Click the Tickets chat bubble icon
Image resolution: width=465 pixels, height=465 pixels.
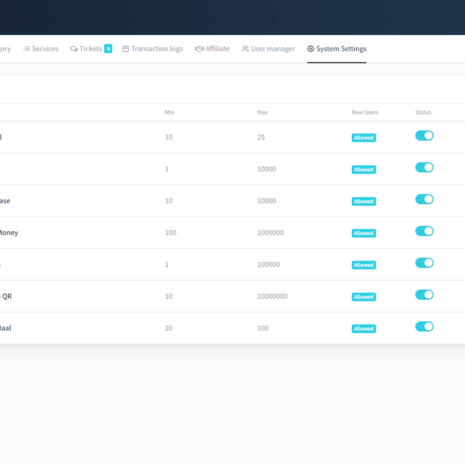74,49
